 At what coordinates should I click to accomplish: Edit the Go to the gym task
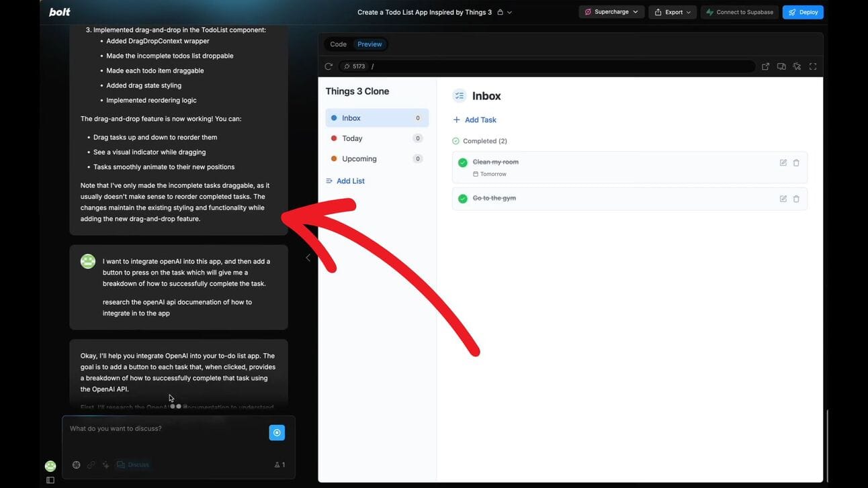point(783,199)
